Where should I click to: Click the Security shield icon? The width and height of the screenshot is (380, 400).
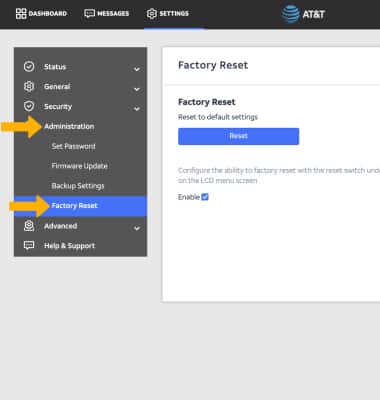point(29,106)
